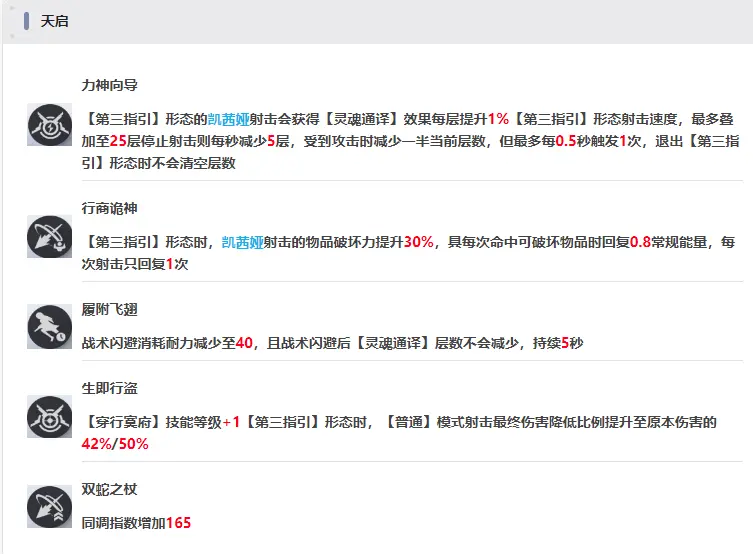Viewport: 753px width, 554px height.
Task: Click the 行商诡神 skill title
Action: (109, 207)
